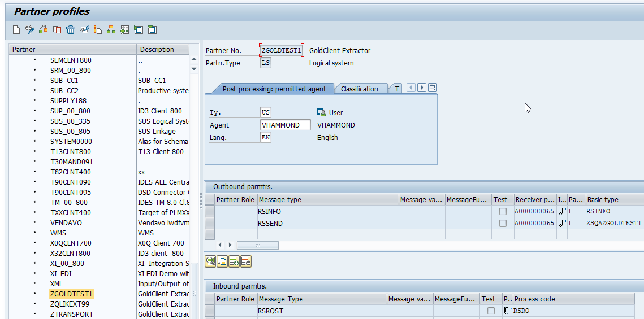Click the Copy partner profile toolbar icon

(57, 30)
